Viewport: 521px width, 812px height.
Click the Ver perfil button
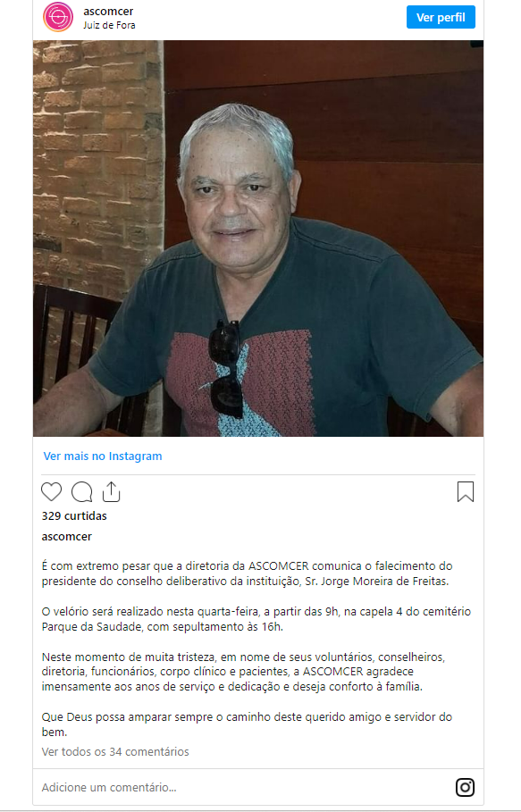coord(441,17)
